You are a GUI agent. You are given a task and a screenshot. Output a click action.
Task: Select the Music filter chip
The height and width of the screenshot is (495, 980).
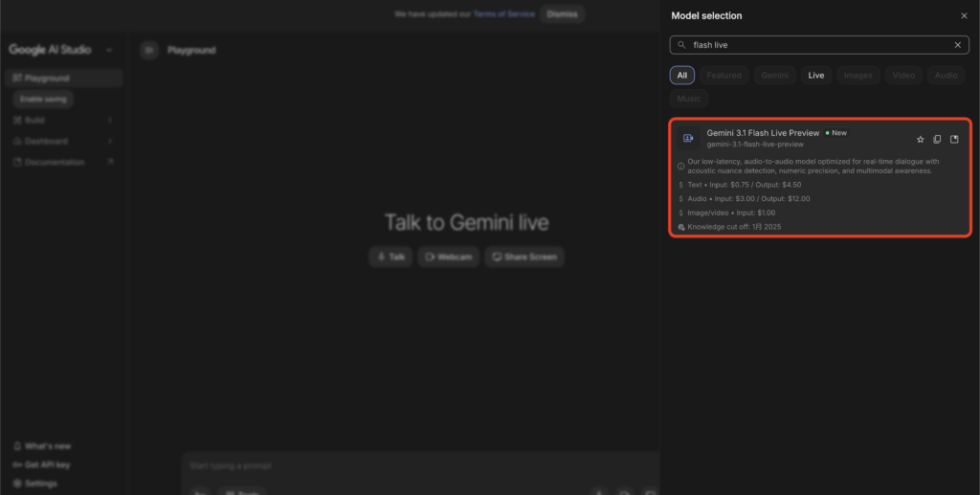[689, 99]
